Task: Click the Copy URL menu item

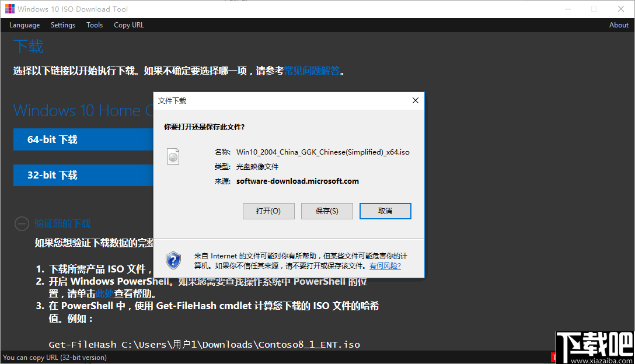Action: [x=129, y=25]
